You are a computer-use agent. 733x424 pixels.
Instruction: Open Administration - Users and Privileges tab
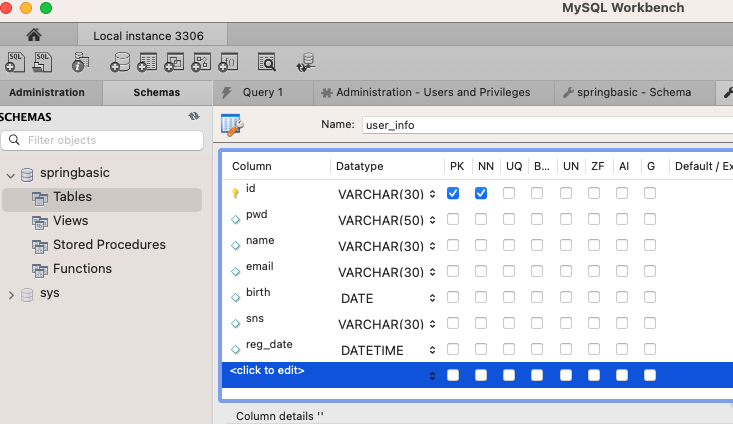[433, 93]
